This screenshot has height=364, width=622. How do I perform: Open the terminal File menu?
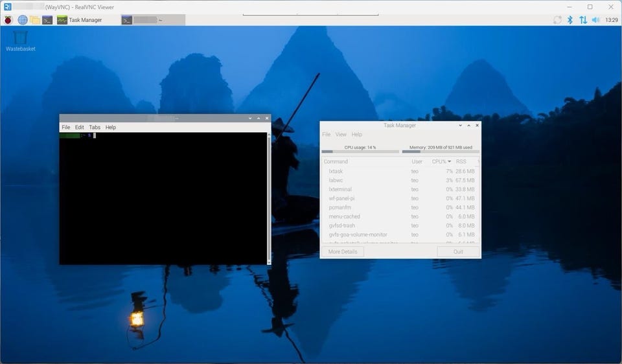point(66,128)
